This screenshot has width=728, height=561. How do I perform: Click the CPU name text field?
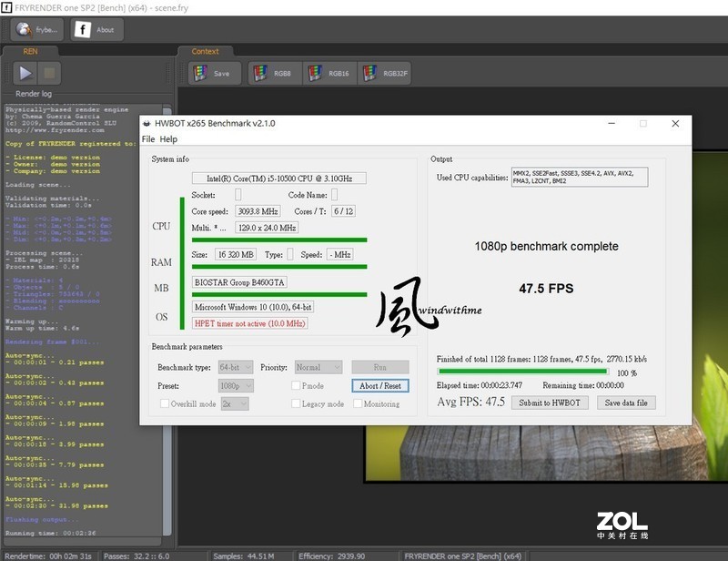(279, 178)
